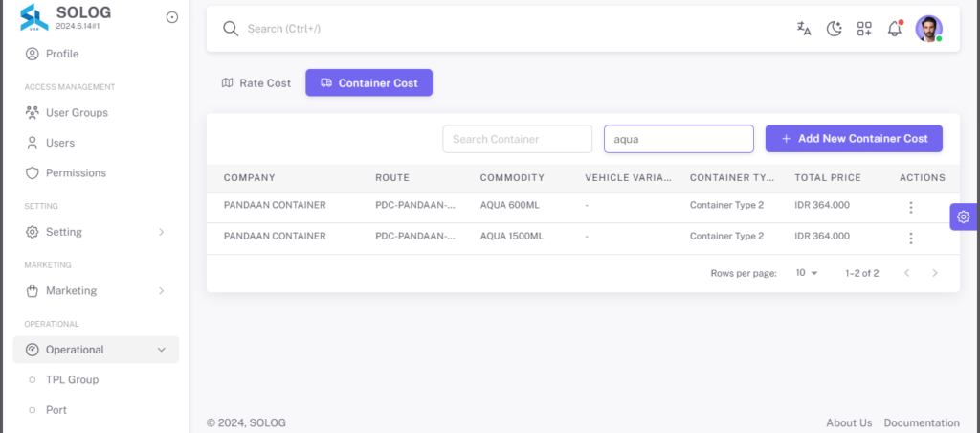Click the SOLOG logo icon
The width and height of the screenshot is (980, 433).
[33, 17]
